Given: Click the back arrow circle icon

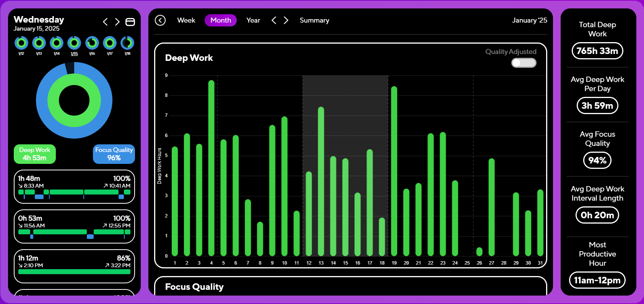Looking at the screenshot, I should (x=160, y=20).
